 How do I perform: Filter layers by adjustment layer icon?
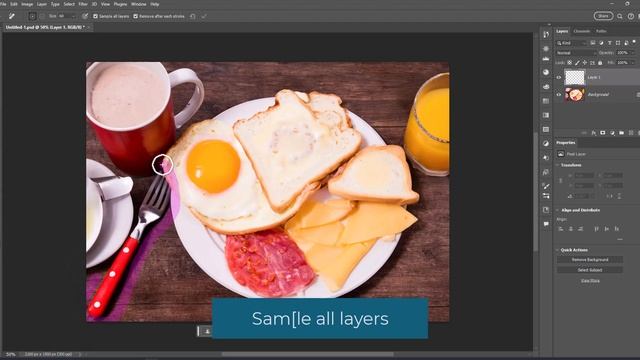coord(601,43)
